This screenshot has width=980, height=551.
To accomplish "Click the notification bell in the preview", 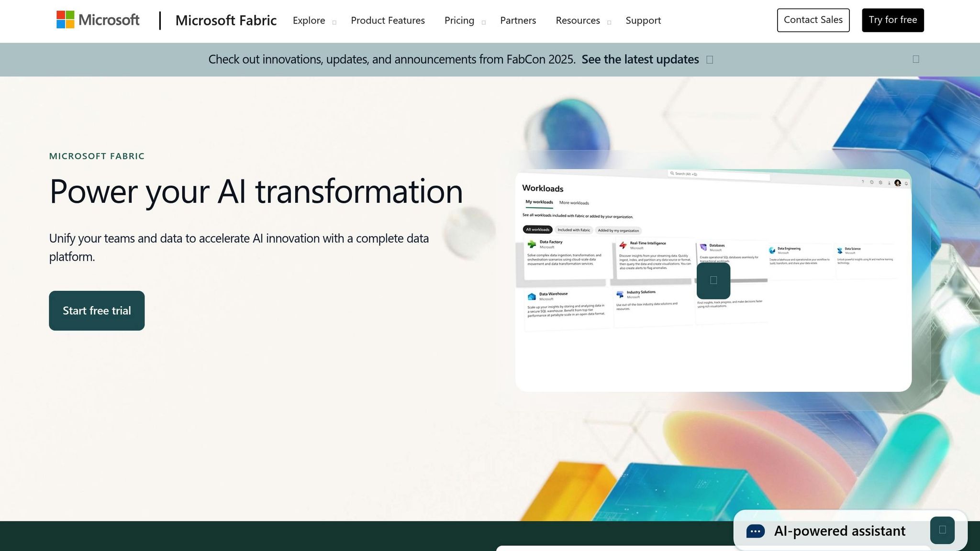I will pos(906,184).
